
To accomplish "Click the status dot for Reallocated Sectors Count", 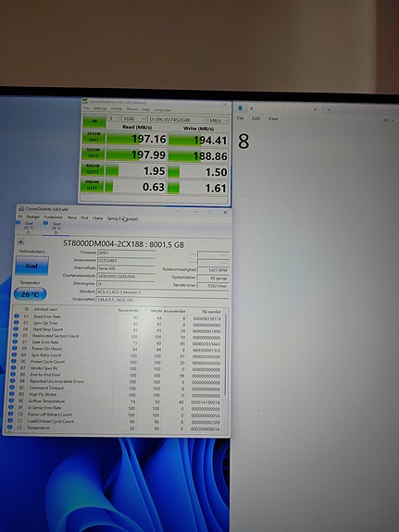I will (16, 336).
